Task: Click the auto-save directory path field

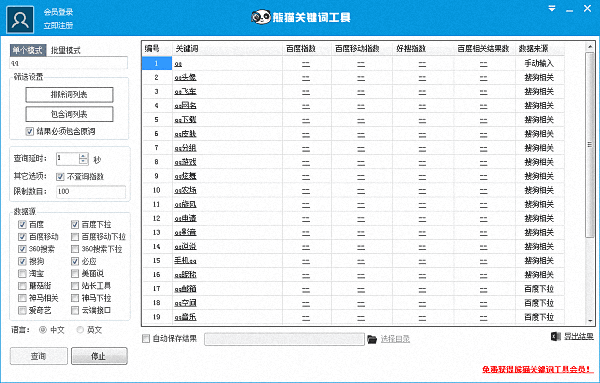Action: coord(284,339)
